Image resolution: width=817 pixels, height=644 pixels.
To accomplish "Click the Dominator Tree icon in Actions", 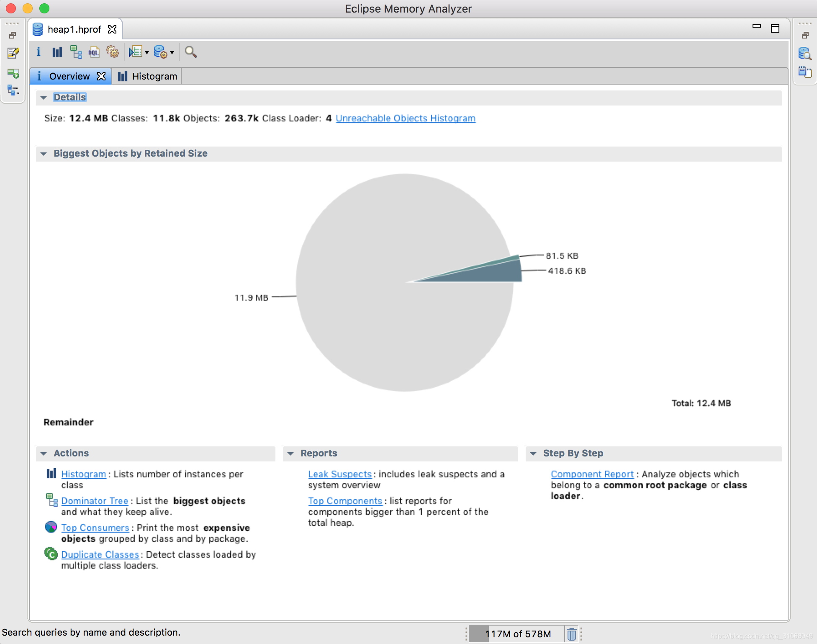I will pyautogui.click(x=51, y=500).
